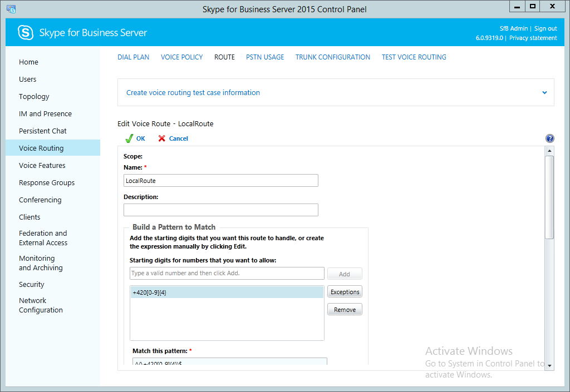Click the green OK checkmark icon

point(129,138)
